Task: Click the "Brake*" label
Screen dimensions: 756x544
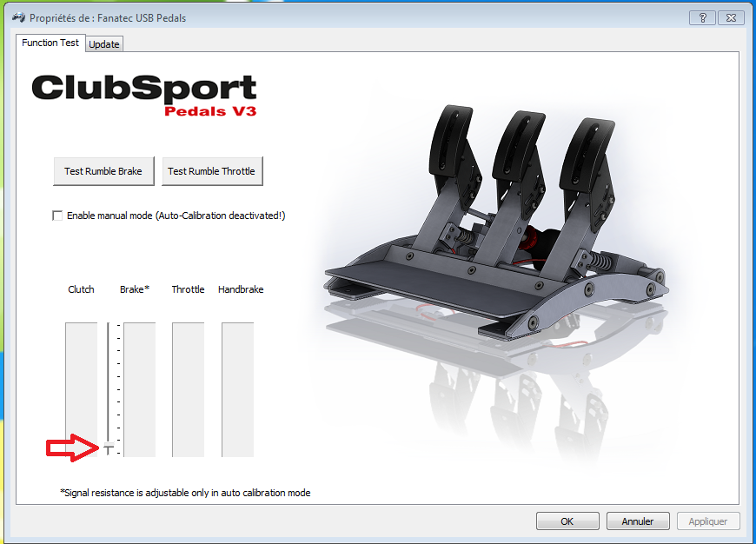Action: (135, 289)
